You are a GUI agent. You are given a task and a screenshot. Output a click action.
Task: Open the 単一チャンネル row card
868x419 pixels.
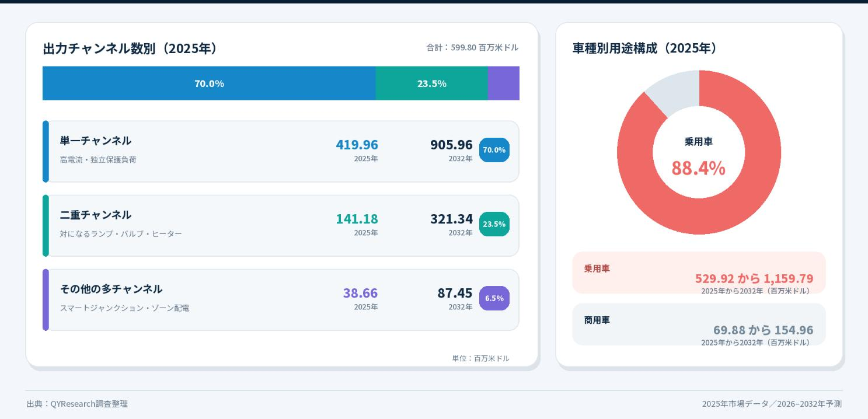281,152
